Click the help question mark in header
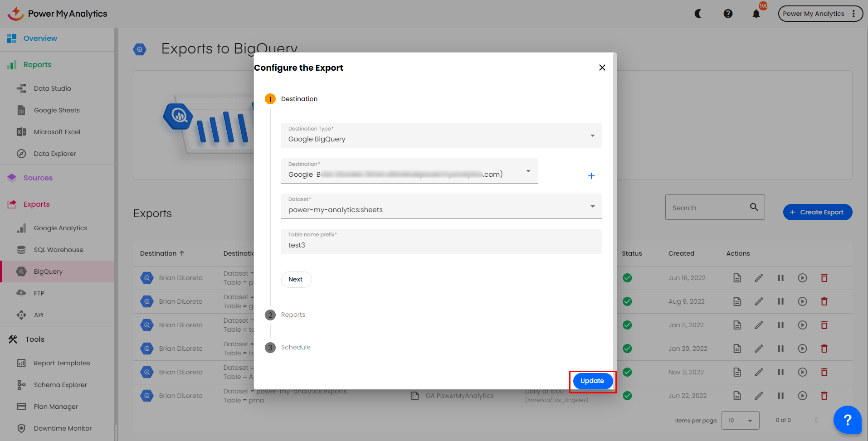 click(x=728, y=14)
